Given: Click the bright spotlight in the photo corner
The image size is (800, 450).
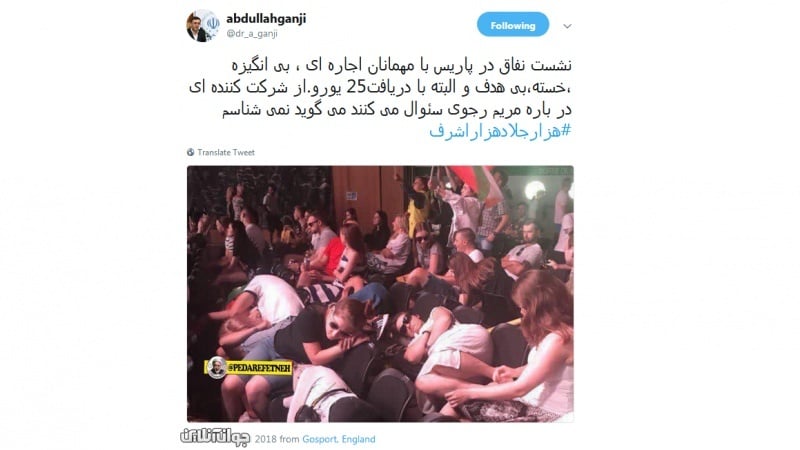Looking at the screenshot, I should pyautogui.click(x=534, y=190).
